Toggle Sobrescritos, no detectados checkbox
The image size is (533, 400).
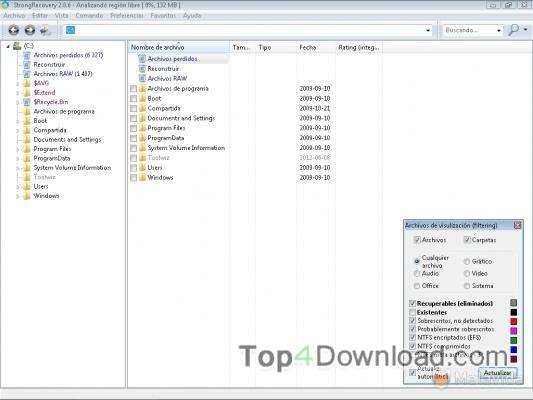tap(412, 320)
